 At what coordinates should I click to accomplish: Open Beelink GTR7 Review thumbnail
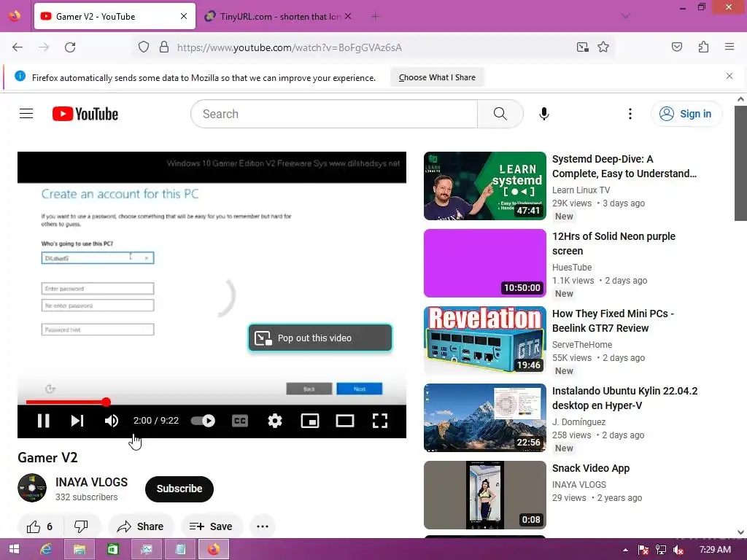(484, 340)
